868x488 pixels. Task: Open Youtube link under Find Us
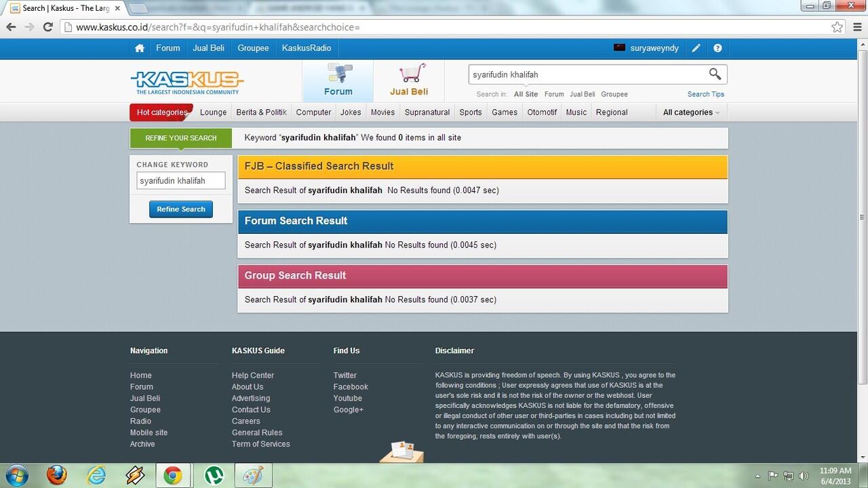tap(348, 399)
